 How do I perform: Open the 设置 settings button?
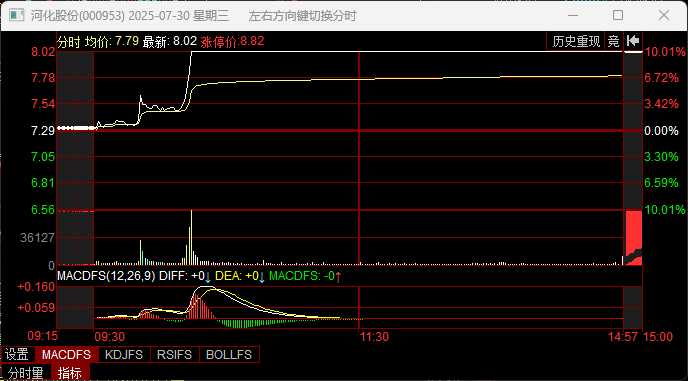point(17,355)
